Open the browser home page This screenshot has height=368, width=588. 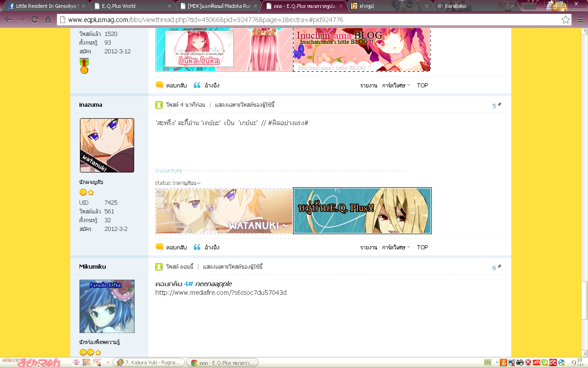[x=48, y=20]
